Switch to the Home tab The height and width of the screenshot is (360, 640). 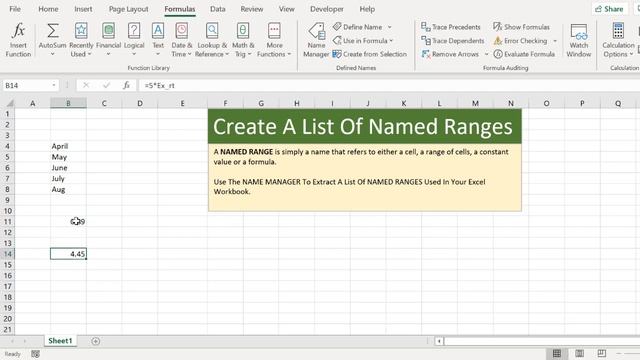coord(48,9)
